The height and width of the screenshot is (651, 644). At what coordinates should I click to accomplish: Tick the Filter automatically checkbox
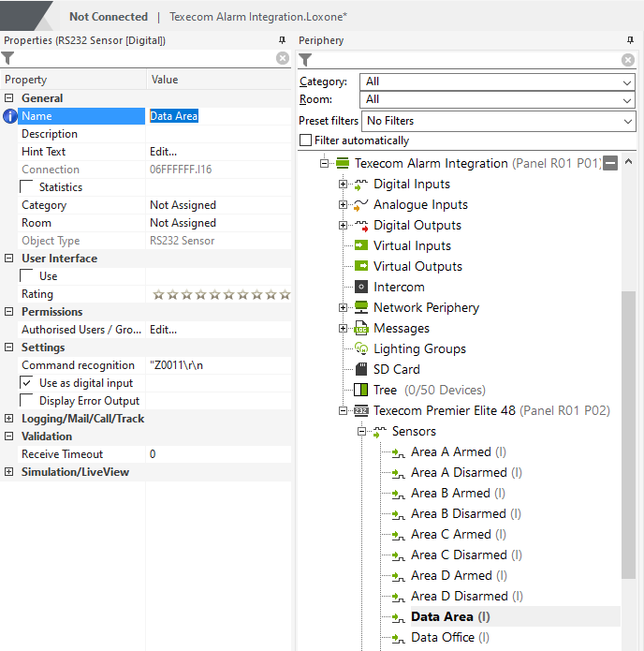point(305,141)
